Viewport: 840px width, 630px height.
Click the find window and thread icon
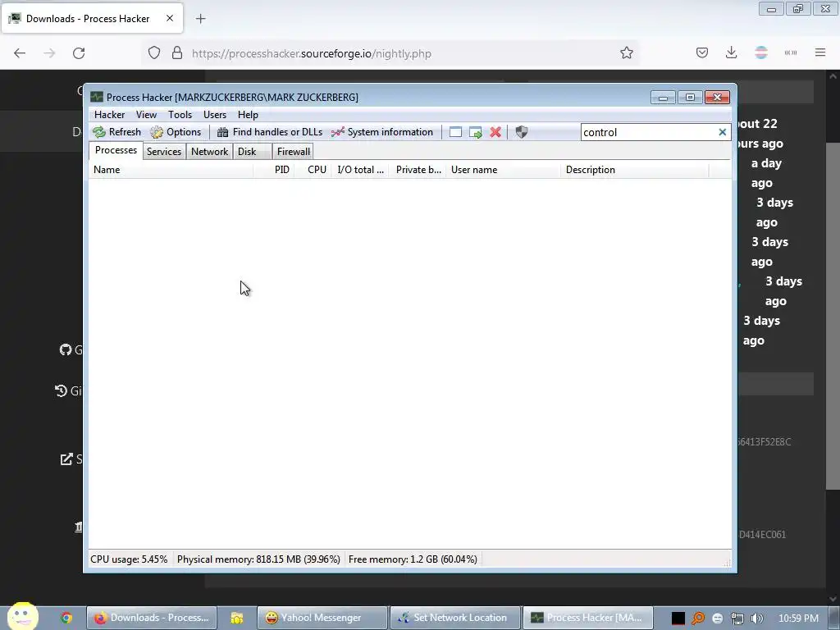476,132
